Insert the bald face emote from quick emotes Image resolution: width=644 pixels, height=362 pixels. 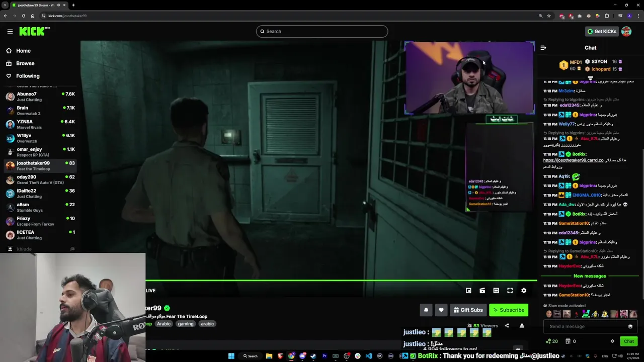click(x=548, y=314)
